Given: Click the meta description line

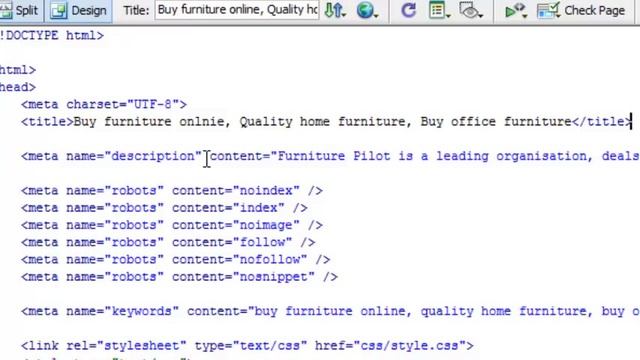Looking at the screenshot, I should [x=331, y=156].
